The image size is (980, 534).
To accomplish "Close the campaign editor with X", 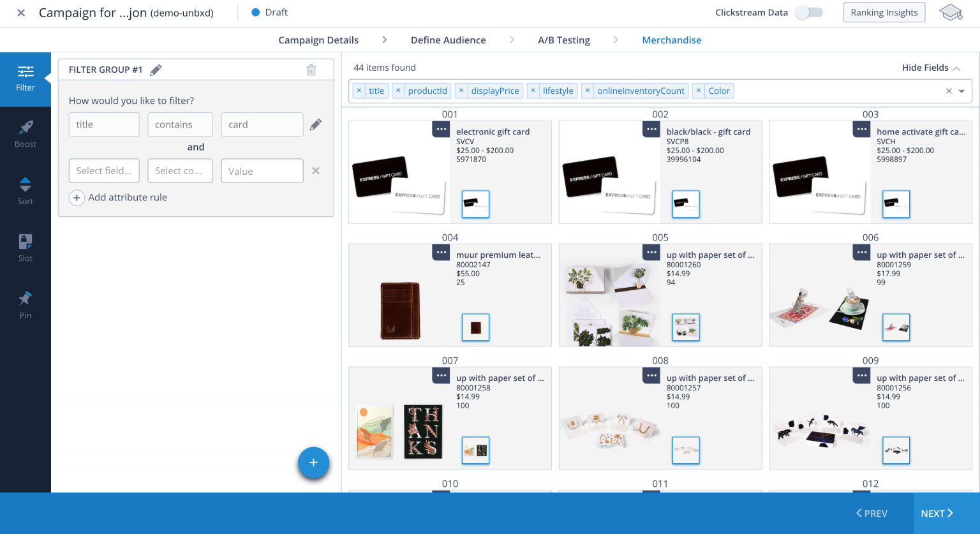I will coord(21,13).
